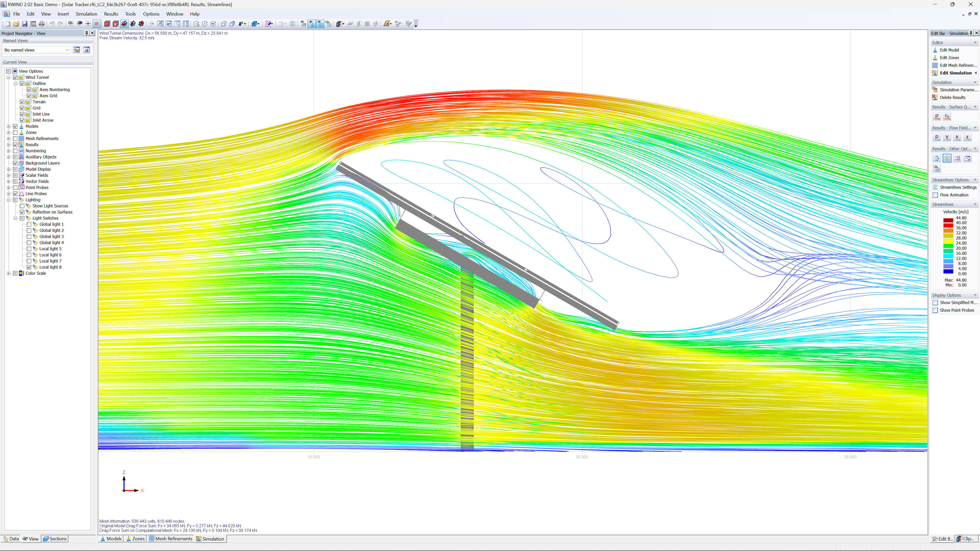
Task: Click the Simulation Parameters icon
Action: 936,90
